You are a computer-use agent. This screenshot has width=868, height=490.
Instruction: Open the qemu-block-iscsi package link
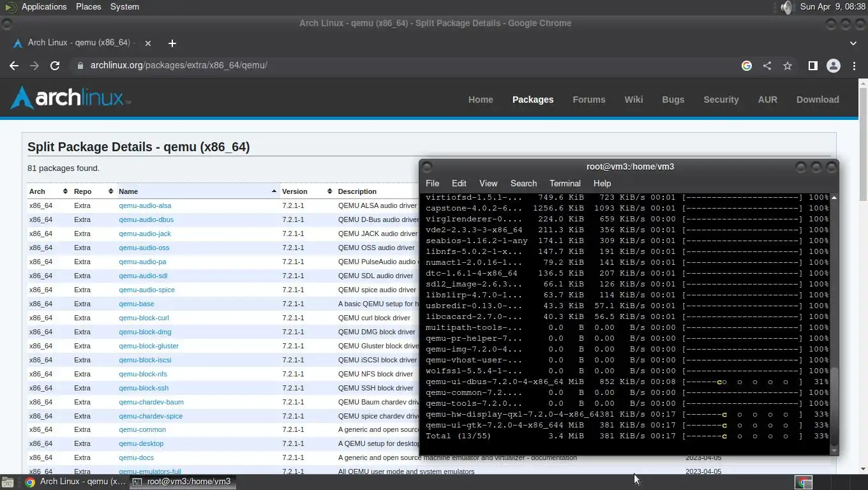[x=145, y=360]
